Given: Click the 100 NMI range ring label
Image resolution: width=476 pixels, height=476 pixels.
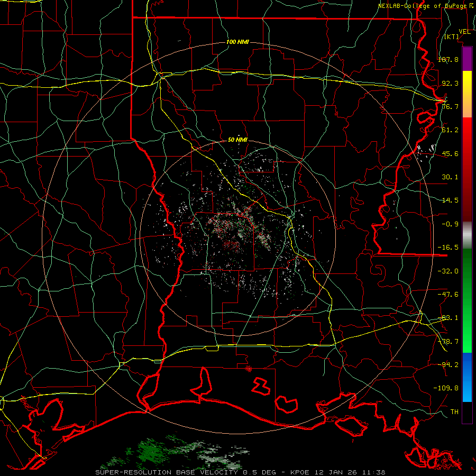Looking at the screenshot, I should click(237, 42).
